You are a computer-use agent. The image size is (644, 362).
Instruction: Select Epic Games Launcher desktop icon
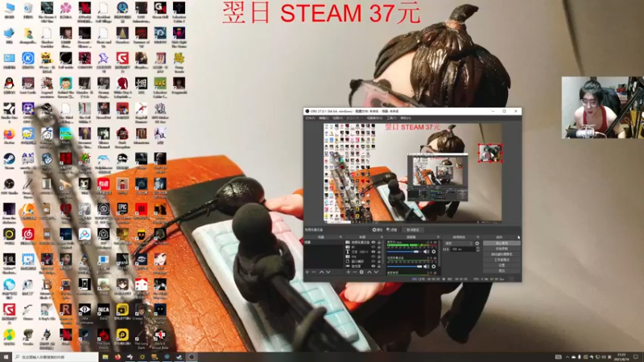coord(122,211)
